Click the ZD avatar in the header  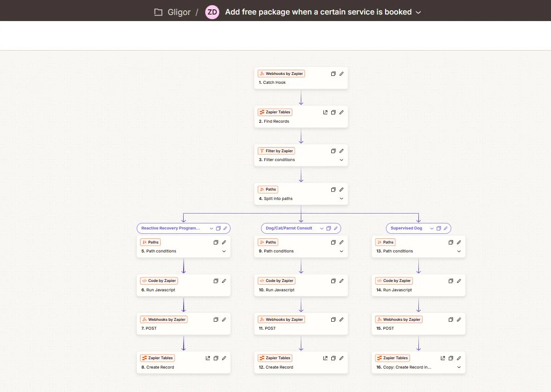coord(212,12)
